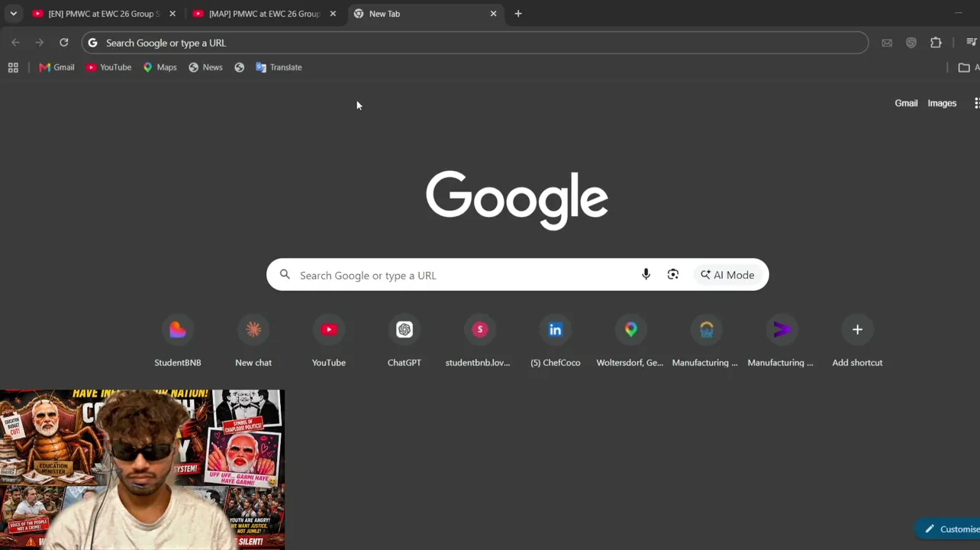
Task: Open AI Mode
Action: click(727, 275)
